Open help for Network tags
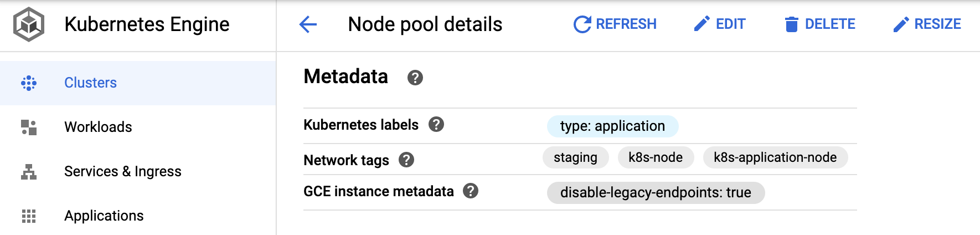This screenshot has height=235, width=980. pos(406,160)
